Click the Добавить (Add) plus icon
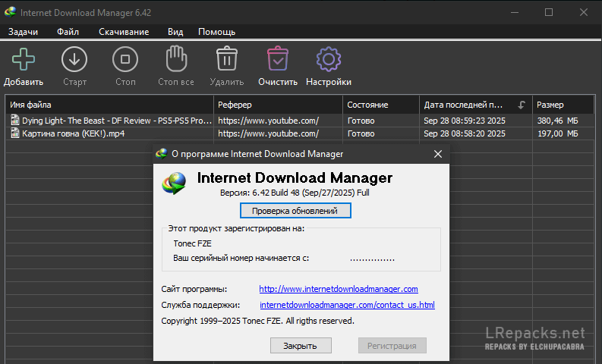 tap(23, 58)
